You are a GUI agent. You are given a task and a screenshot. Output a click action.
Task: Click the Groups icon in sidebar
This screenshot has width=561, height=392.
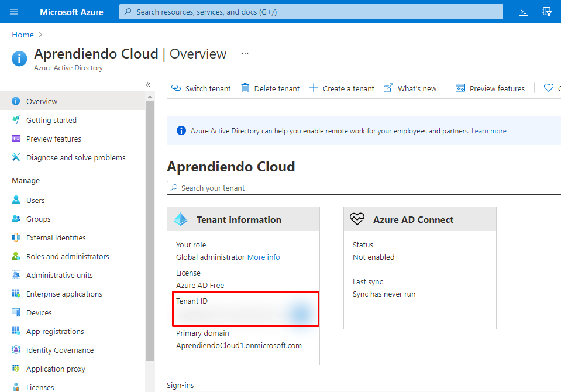point(16,219)
